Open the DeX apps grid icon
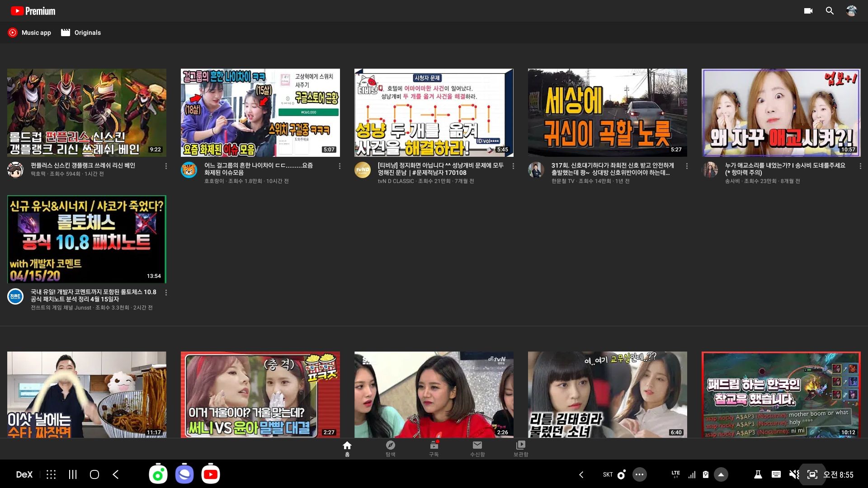The height and width of the screenshot is (488, 868). 51,474
